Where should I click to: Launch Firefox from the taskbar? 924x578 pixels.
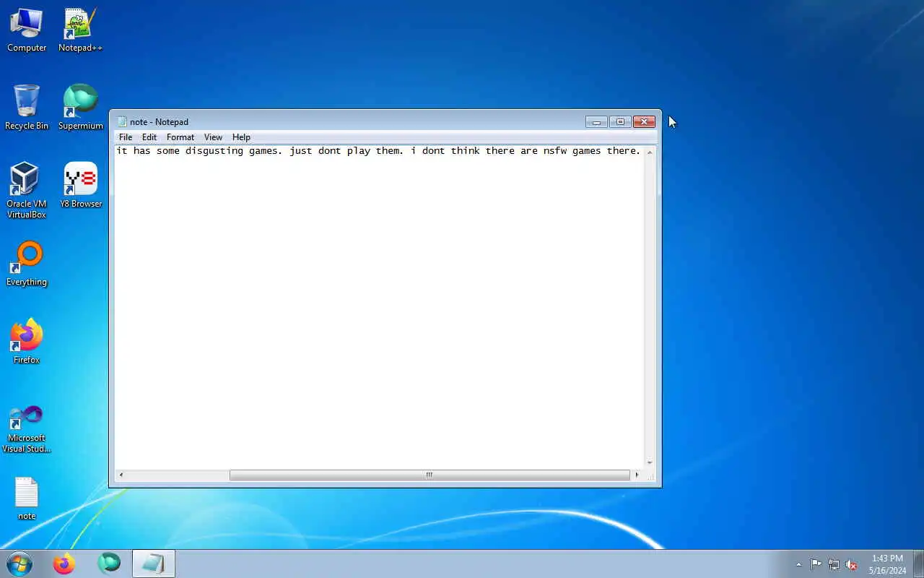64,564
